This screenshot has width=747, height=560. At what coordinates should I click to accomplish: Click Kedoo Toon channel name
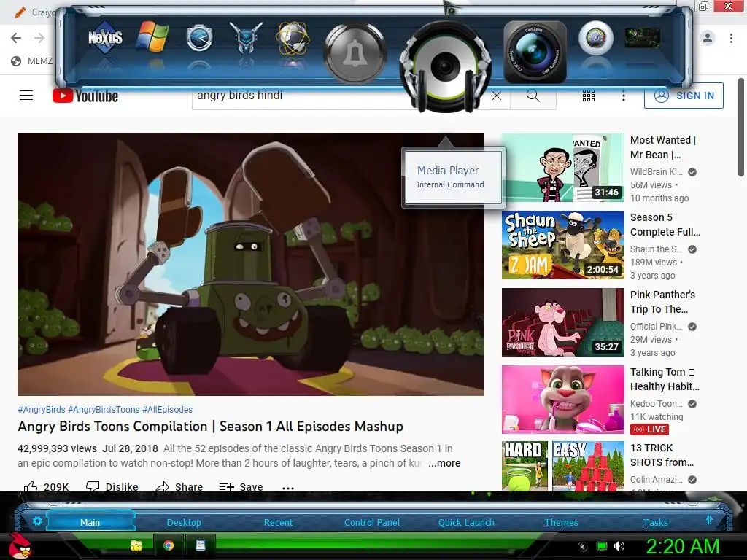[x=656, y=403]
